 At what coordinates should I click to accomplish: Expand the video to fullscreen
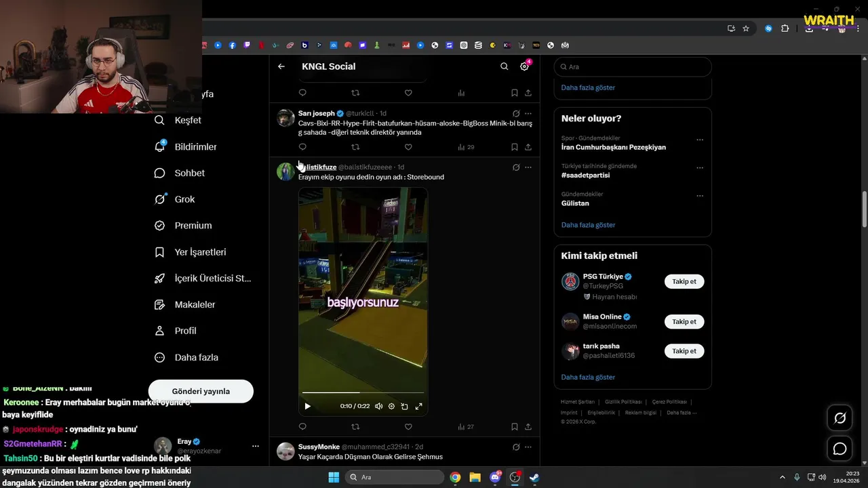(x=418, y=406)
